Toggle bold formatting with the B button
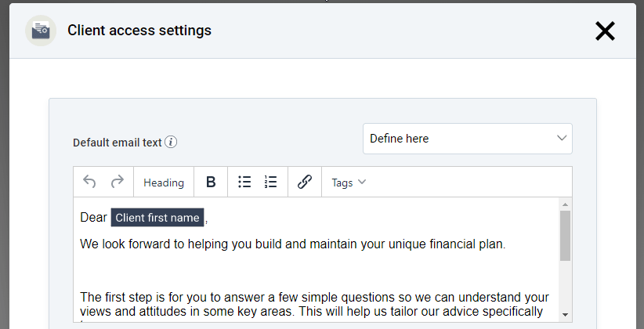 (211, 182)
